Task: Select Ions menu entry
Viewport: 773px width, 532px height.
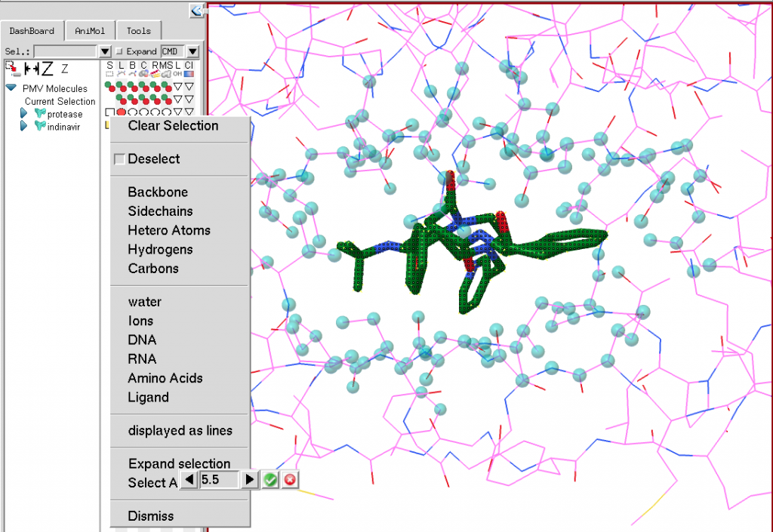Action: click(140, 321)
